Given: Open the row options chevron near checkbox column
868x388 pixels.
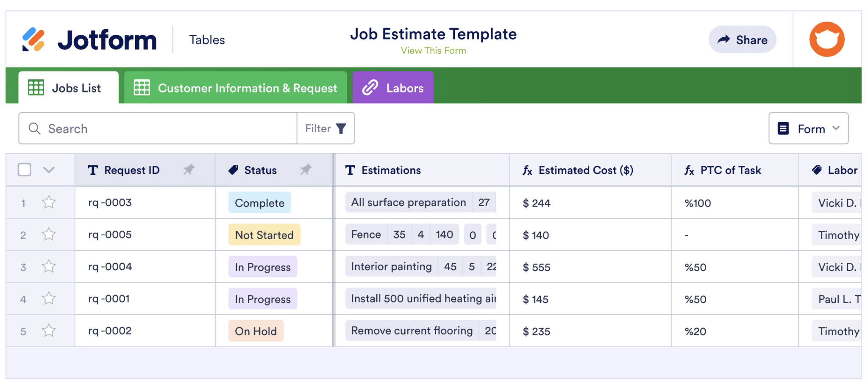Looking at the screenshot, I should point(49,170).
